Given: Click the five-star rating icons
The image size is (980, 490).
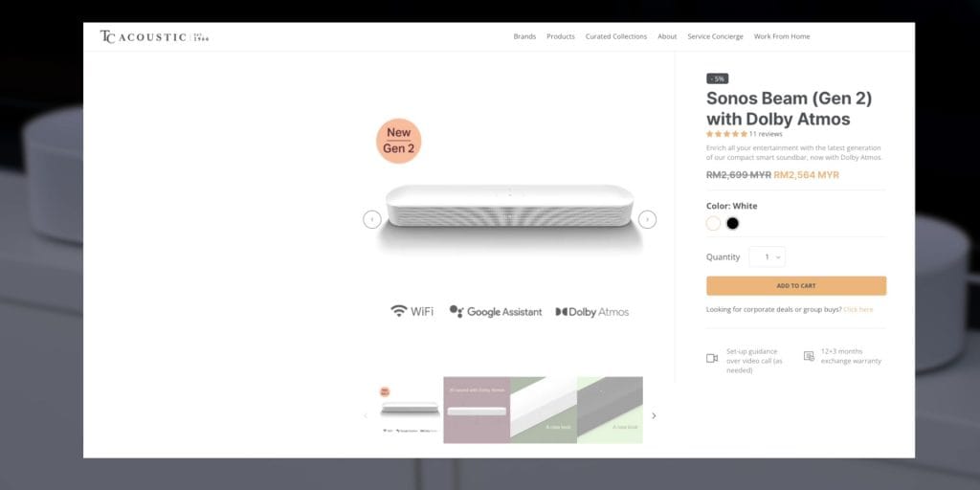Looking at the screenshot, I should (x=726, y=134).
